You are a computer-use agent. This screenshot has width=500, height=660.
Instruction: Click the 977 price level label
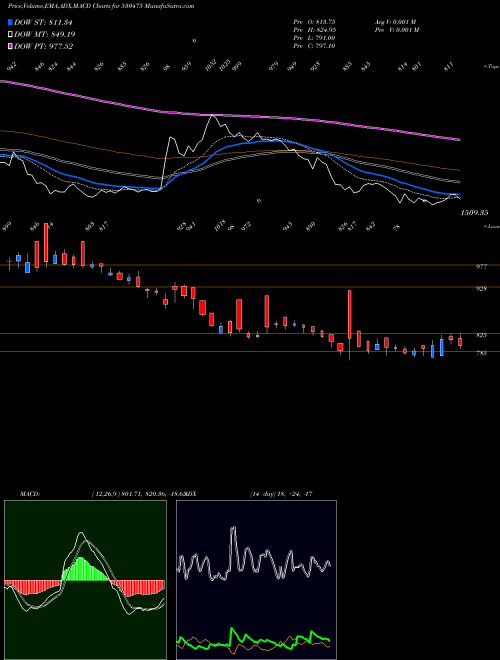tap(481, 266)
